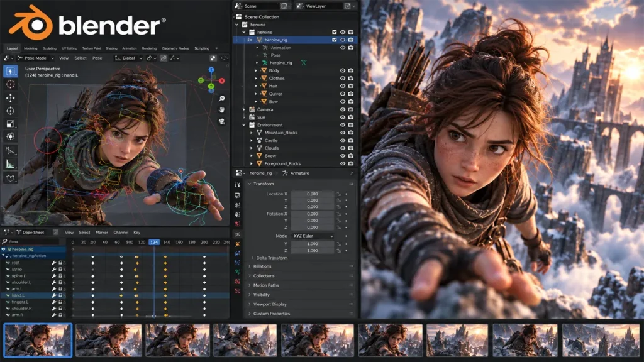Select the Scale tool in left toolbar
This screenshot has width=644, height=362.
click(10, 124)
